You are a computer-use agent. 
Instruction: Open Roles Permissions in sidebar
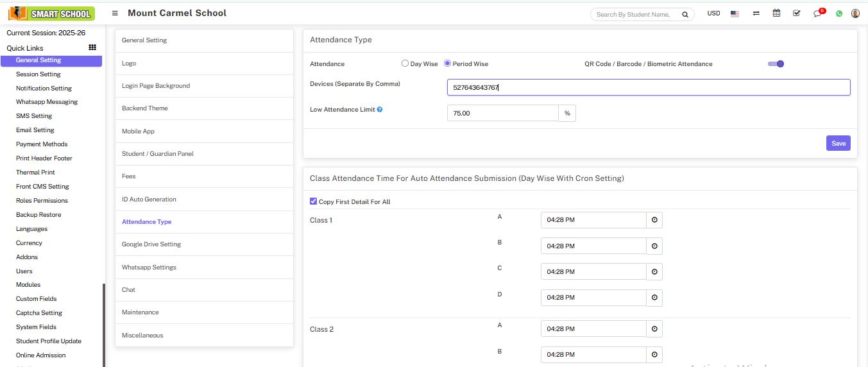click(x=42, y=201)
